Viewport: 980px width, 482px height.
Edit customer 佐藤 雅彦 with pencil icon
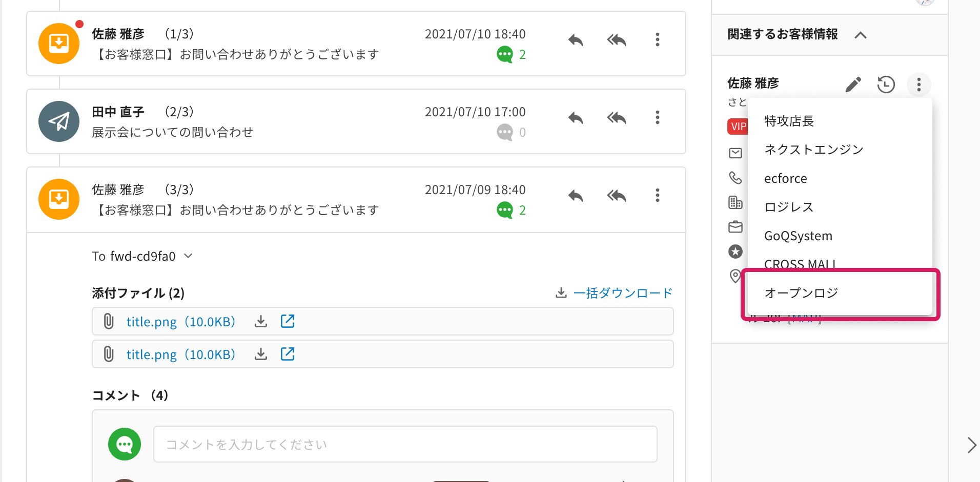click(x=853, y=84)
